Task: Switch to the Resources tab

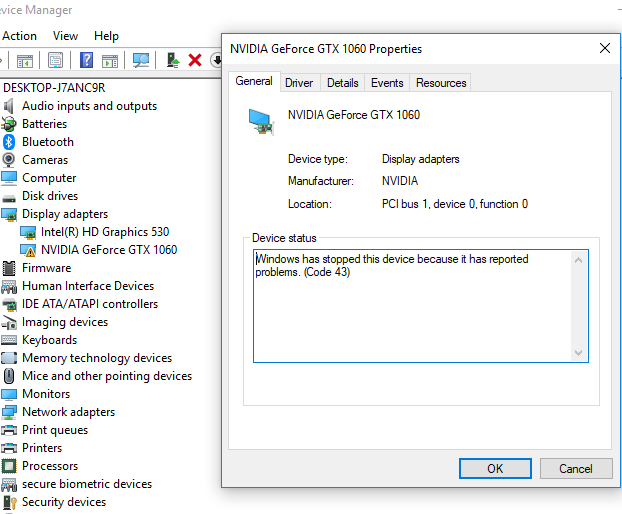Action: (441, 83)
